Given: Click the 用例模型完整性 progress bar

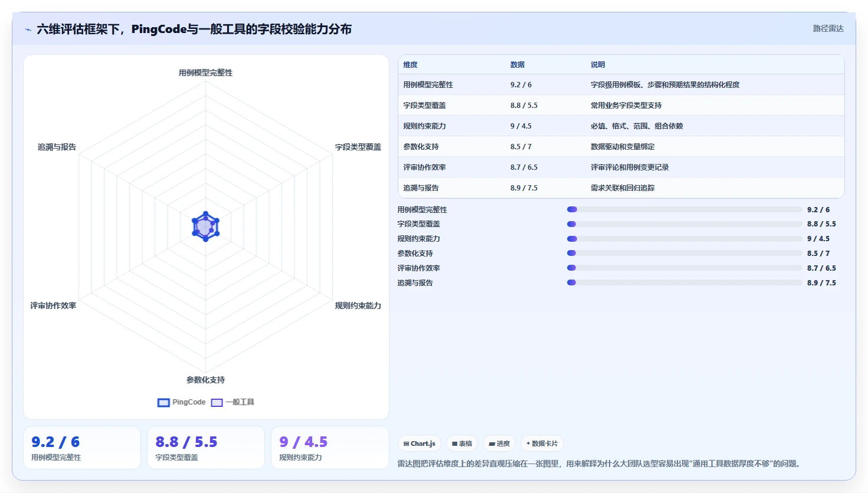Looking at the screenshot, I should click(x=684, y=209).
